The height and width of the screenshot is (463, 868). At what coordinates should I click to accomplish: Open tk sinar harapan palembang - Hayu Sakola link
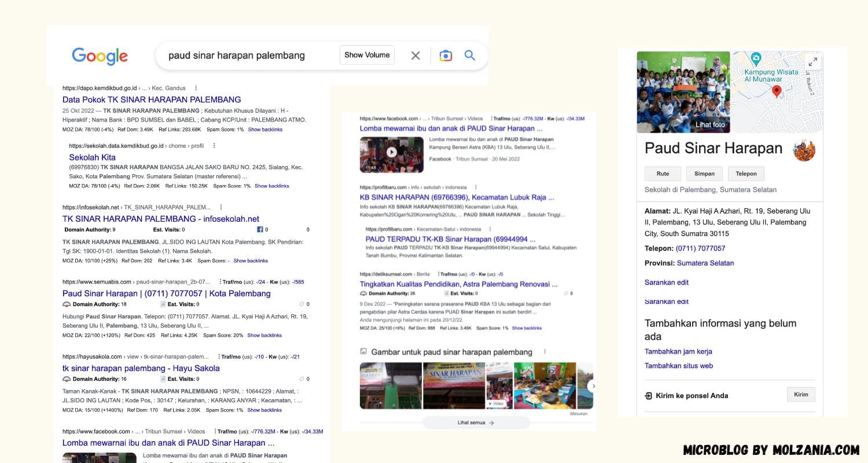click(x=141, y=368)
